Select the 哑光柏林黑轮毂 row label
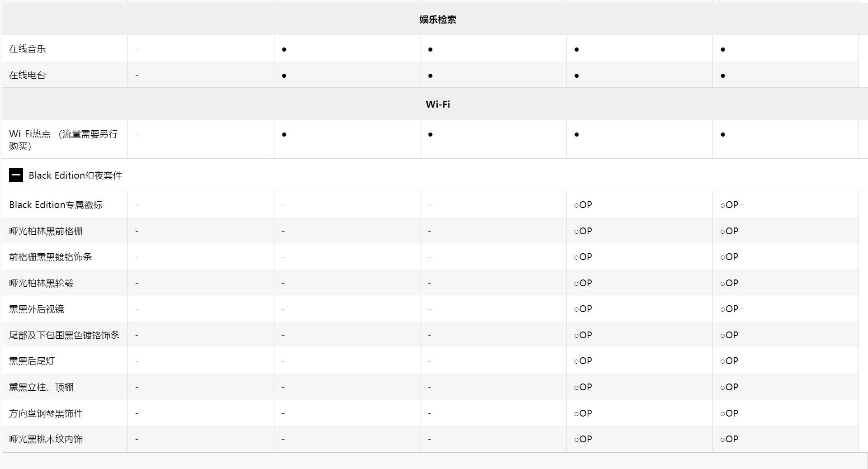This screenshot has height=469, width=868. pyautogui.click(x=41, y=283)
